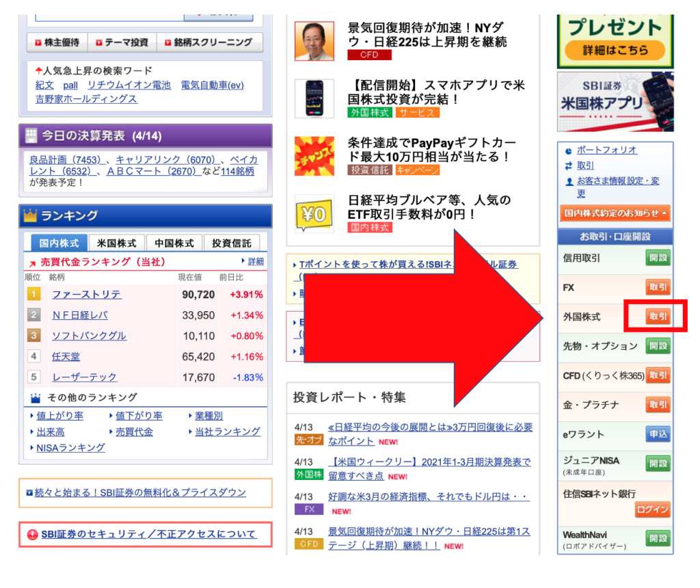The width and height of the screenshot is (700, 588).
Task: Open the お客さま情報設定・変更 link
Action: (x=618, y=187)
